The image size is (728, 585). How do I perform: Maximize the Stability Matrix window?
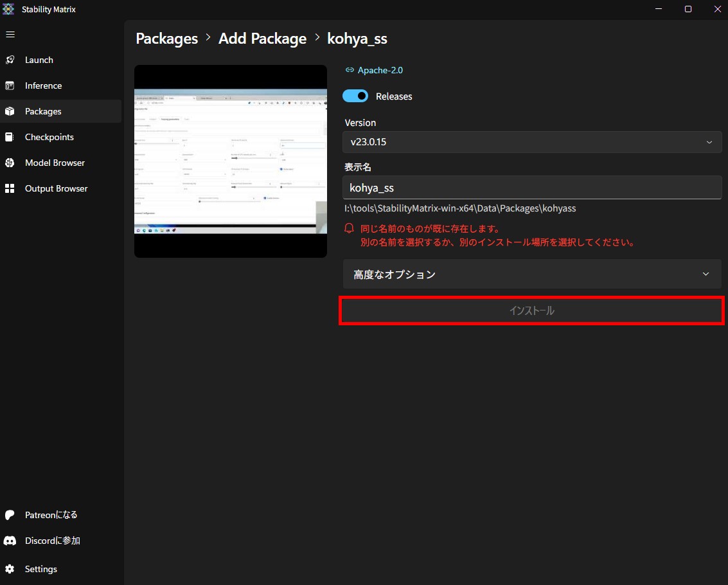click(688, 9)
